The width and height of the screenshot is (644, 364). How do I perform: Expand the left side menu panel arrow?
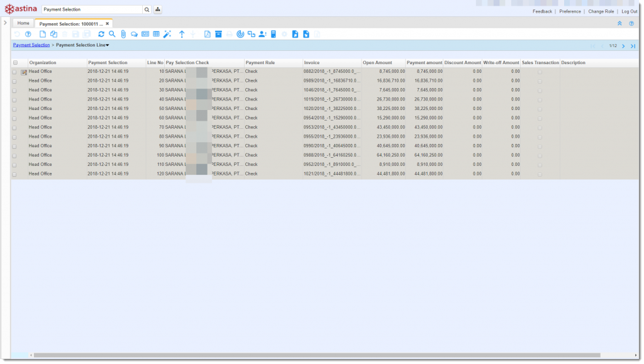5,23
